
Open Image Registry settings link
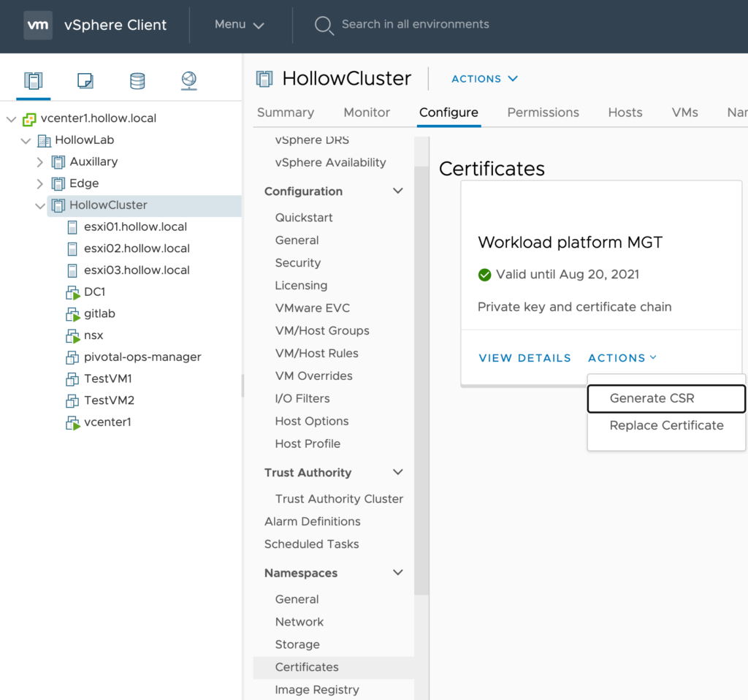coord(317,690)
